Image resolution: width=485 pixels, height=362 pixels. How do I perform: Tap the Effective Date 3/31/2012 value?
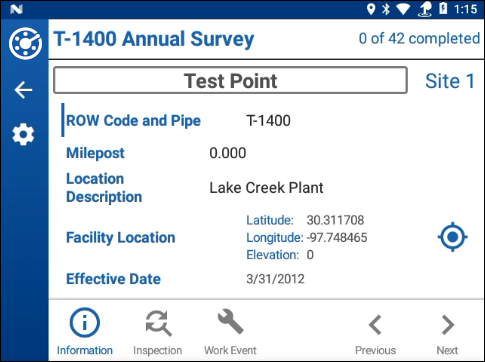click(275, 279)
